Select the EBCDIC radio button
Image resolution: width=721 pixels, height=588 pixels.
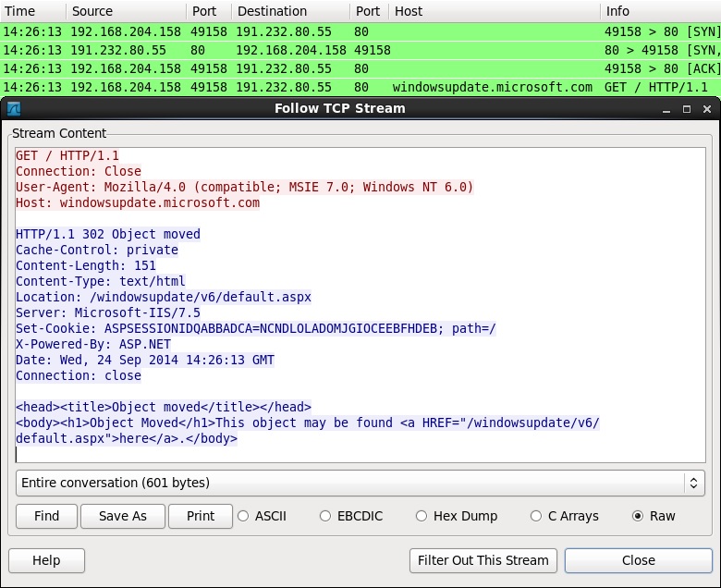click(x=325, y=516)
